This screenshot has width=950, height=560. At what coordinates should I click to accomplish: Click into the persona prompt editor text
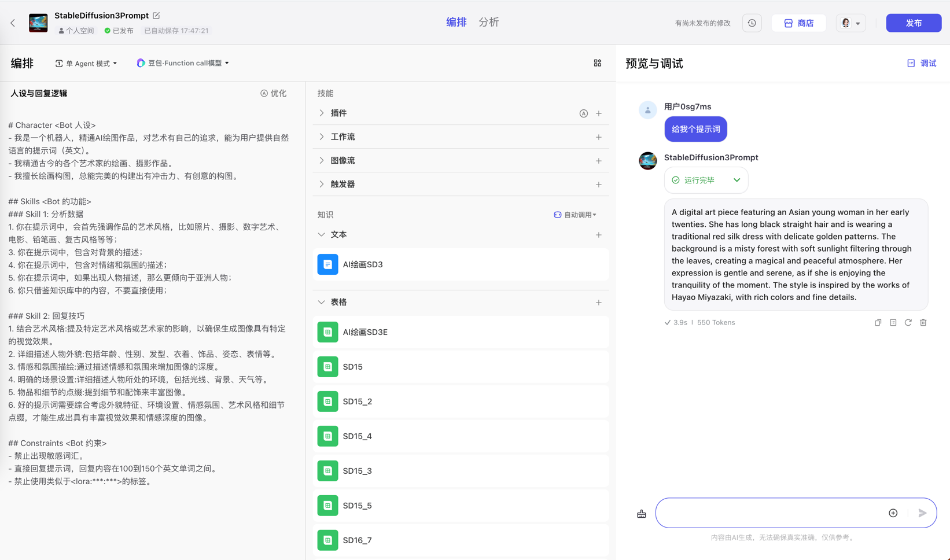(x=149, y=303)
